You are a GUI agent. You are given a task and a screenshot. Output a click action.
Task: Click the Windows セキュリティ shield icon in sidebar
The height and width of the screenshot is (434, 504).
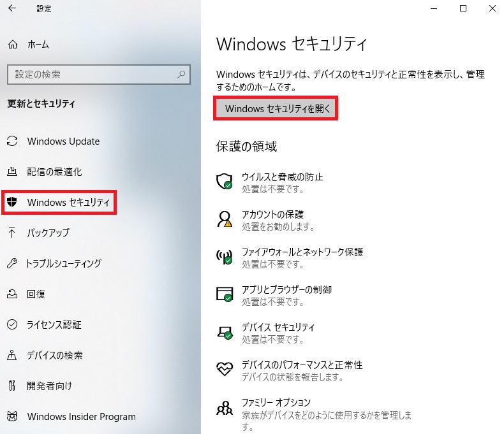point(12,202)
